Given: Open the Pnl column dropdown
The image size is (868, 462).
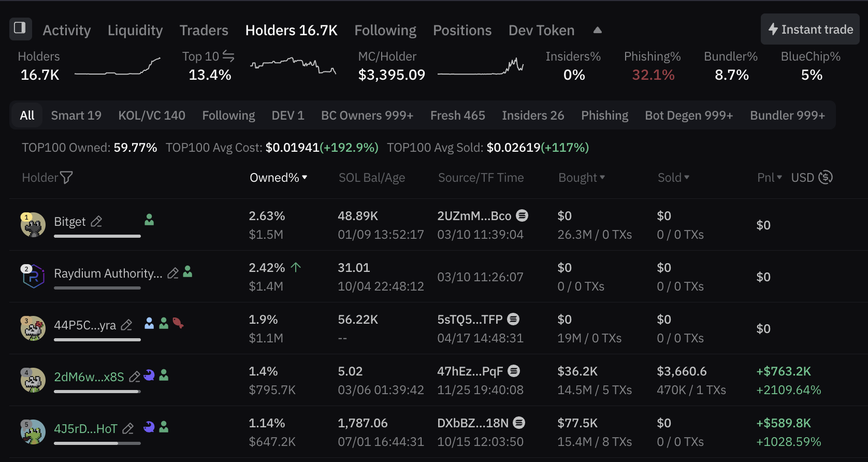Looking at the screenshot, I should click(x=770, y=178).
